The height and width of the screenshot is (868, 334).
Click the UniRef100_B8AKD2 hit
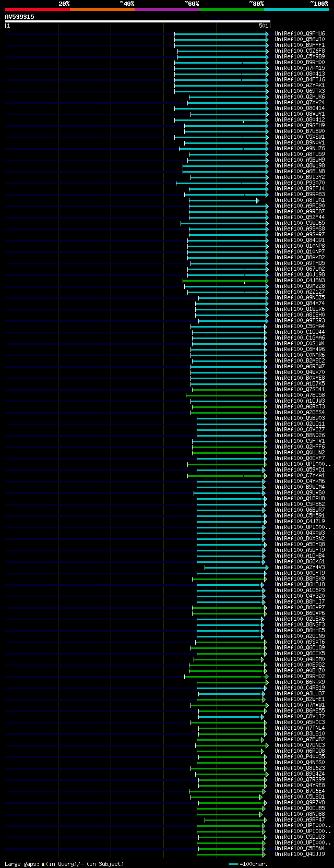tap(300, 257)
